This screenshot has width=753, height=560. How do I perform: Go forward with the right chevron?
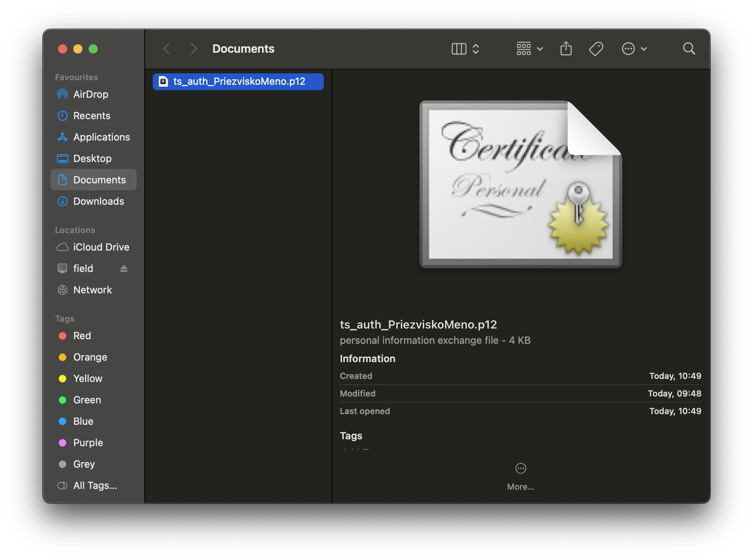pos(194,49)
